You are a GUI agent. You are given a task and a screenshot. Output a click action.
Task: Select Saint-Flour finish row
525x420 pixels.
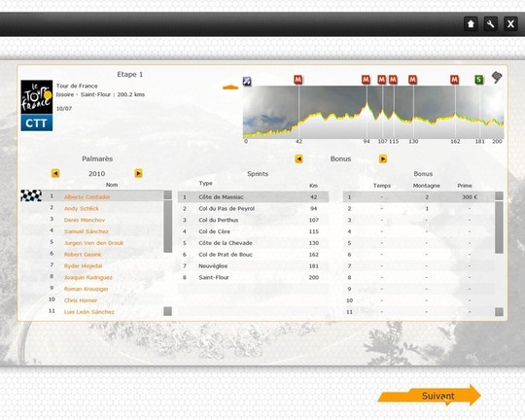253,277
